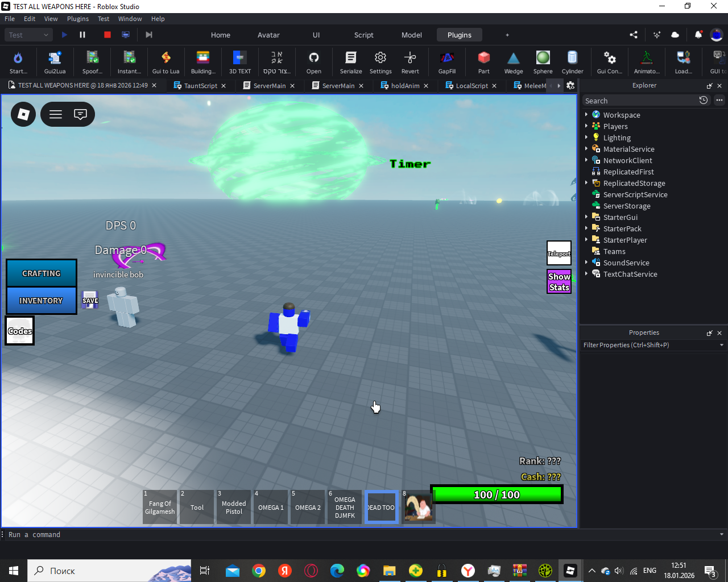Open the in-game chat bubble icon
728x582 pixels.
[x=81, y=114]
